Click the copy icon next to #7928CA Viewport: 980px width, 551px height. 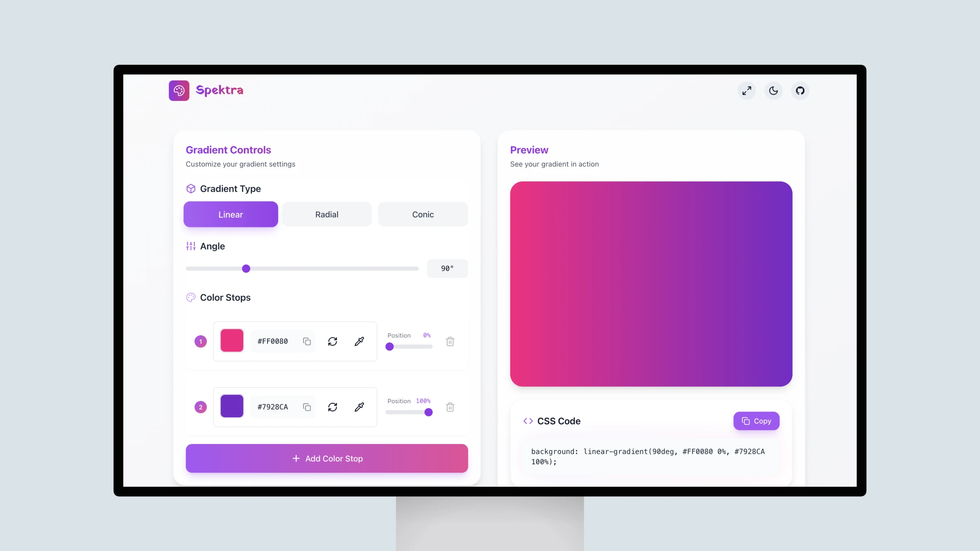(306, 407)
